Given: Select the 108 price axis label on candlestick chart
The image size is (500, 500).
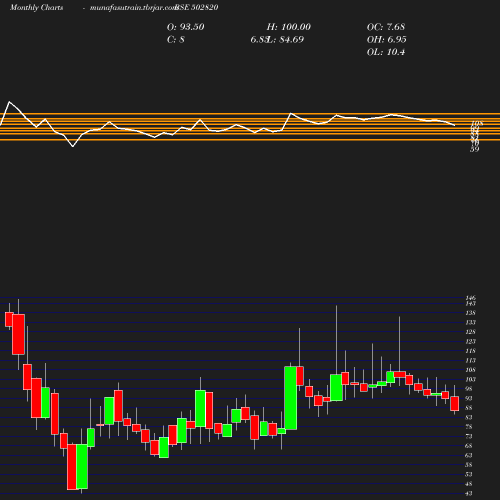Looking at the screenshot, I should click(471, 370).
